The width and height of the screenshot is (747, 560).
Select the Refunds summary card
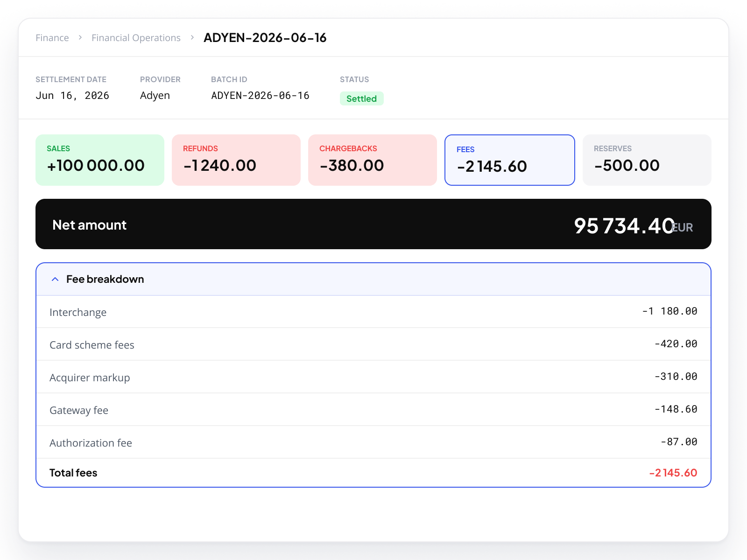tap(236, 160)
